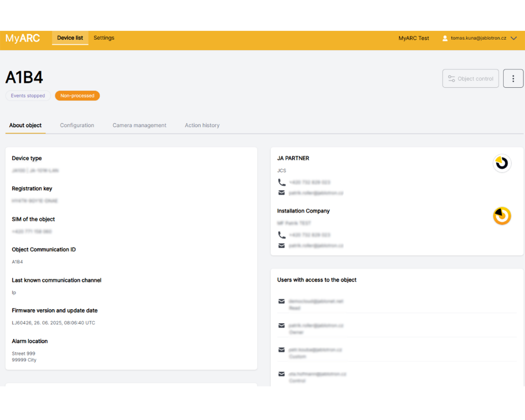
Task: Open Settings in the top navigation
Action: click(x=104, y=38)
